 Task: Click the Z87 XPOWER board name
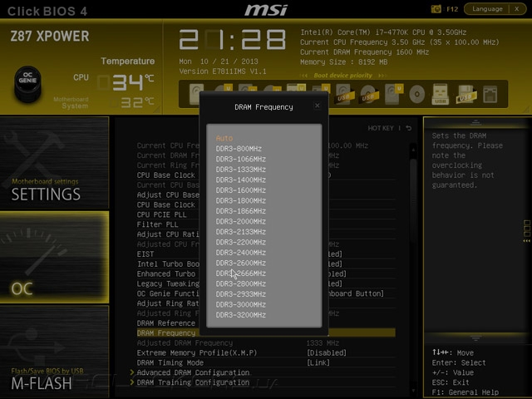50,36
